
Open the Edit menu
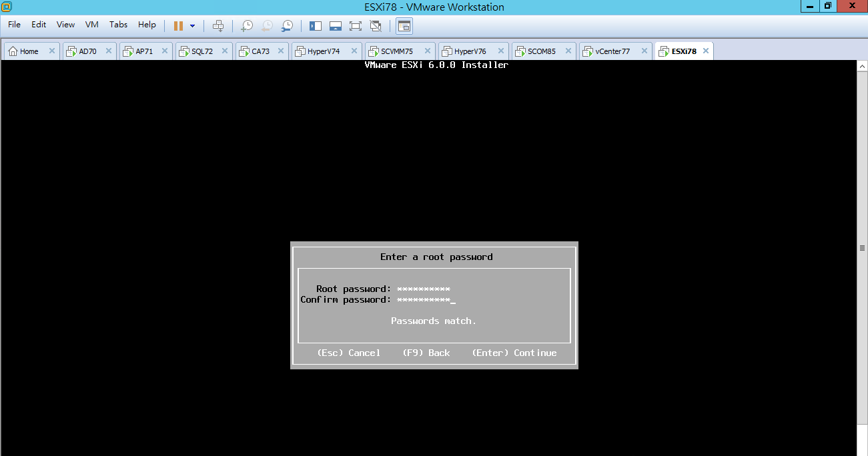(39, 25)
